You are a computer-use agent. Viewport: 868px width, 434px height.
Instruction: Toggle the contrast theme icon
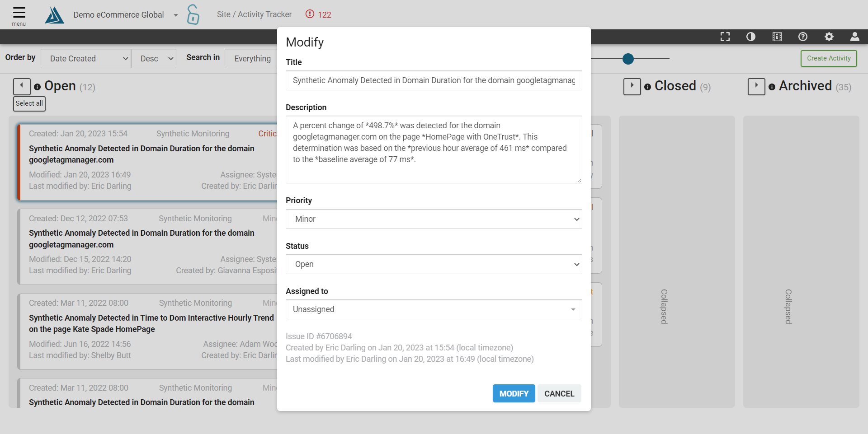[751, 37]
